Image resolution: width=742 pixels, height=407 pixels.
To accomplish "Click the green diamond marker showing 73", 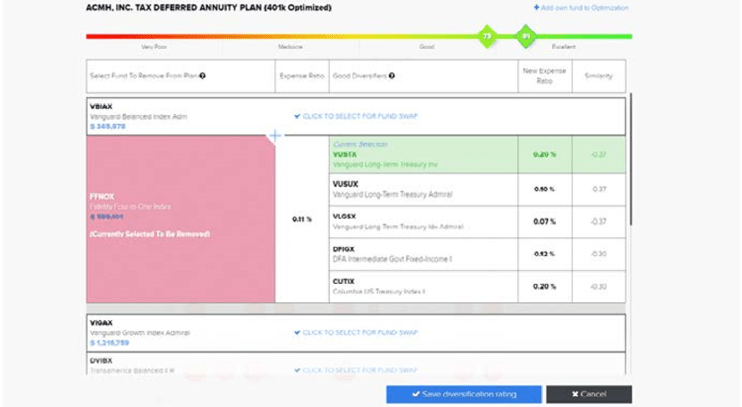I will coord(487,37).
